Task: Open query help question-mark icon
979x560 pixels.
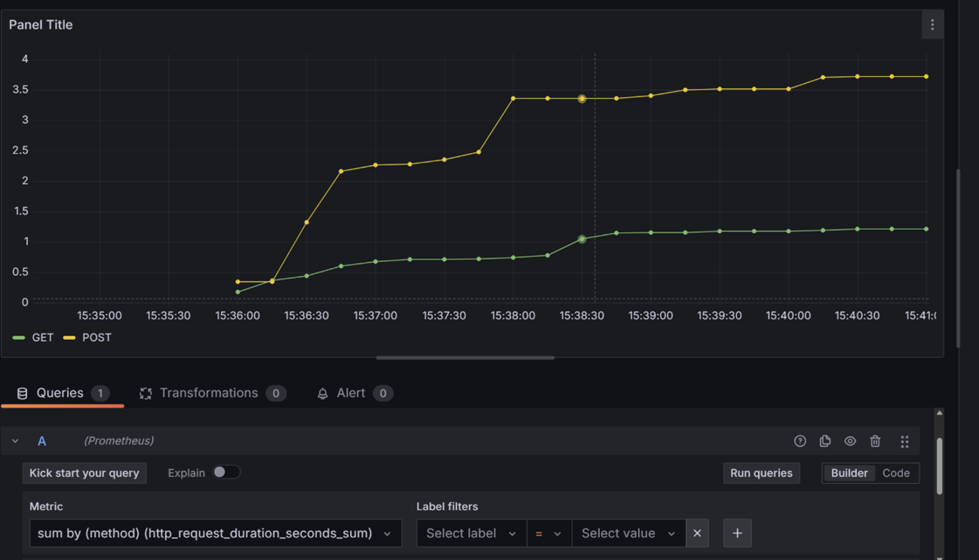Action: tap(800, 441)
